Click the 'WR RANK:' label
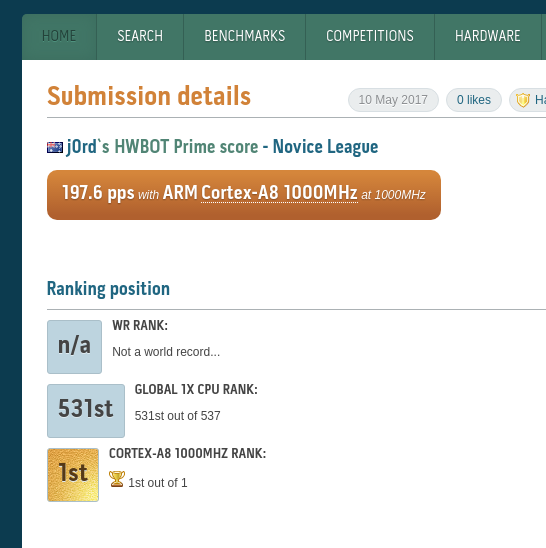Image resolution: width=546 pixels, height=548 pixels. point(140,326)
